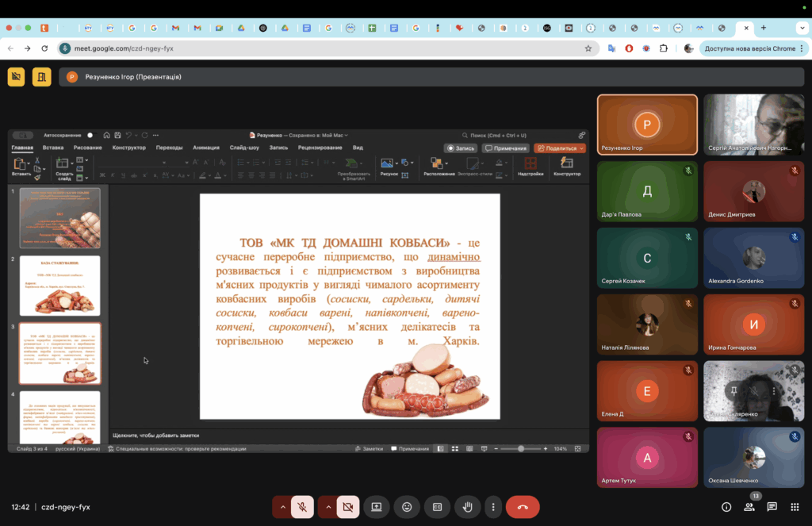Image resolution: width=812 pixels, height=526 pixels.
Task: Reload the Meet page
Action: [44, 48]
